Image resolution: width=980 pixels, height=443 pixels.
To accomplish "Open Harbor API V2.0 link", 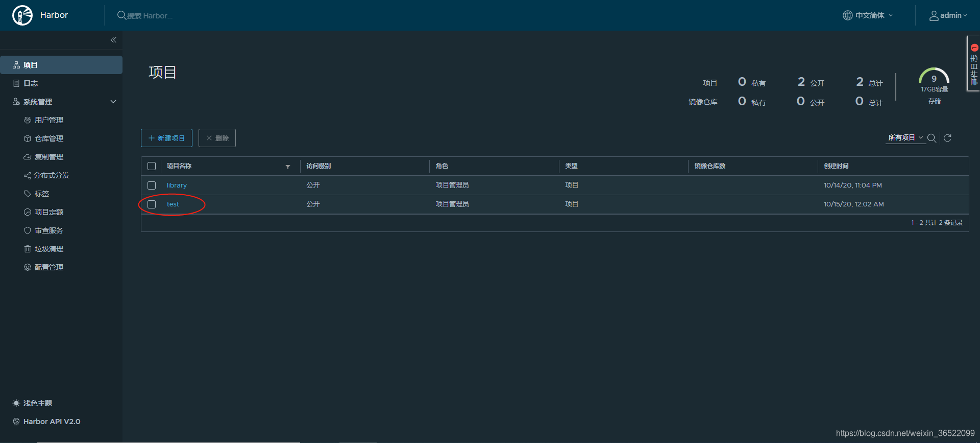I will coord(52,422).
